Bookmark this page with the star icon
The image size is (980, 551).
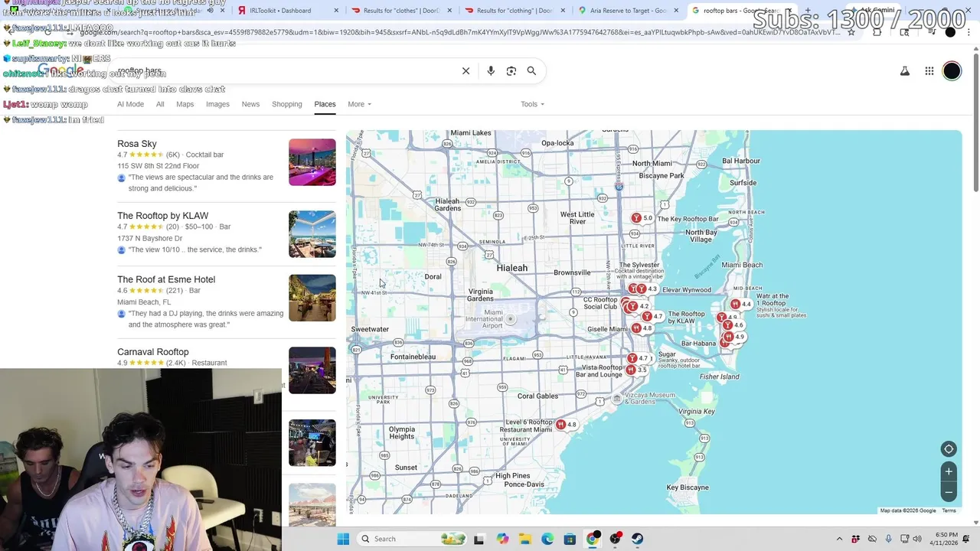pos(851,32)
